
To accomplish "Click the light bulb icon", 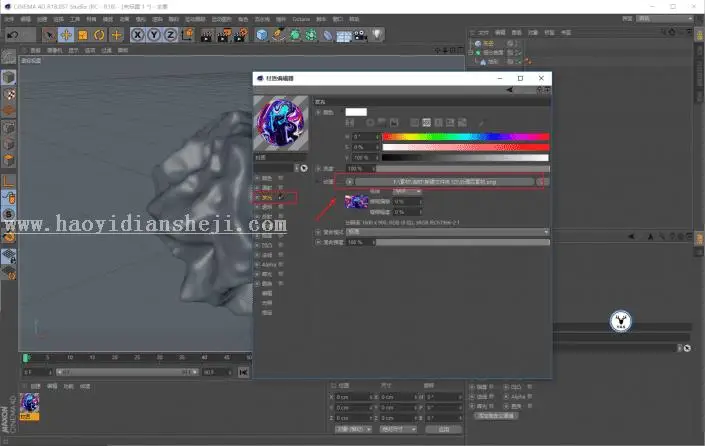I will (x=377, y=35).
